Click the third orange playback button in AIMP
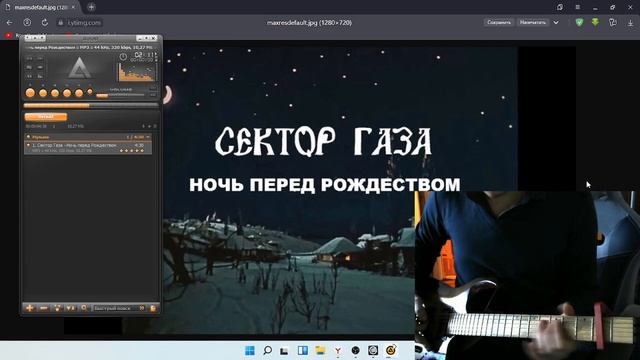Screen dimensions: 640x360 coord(55,93)
